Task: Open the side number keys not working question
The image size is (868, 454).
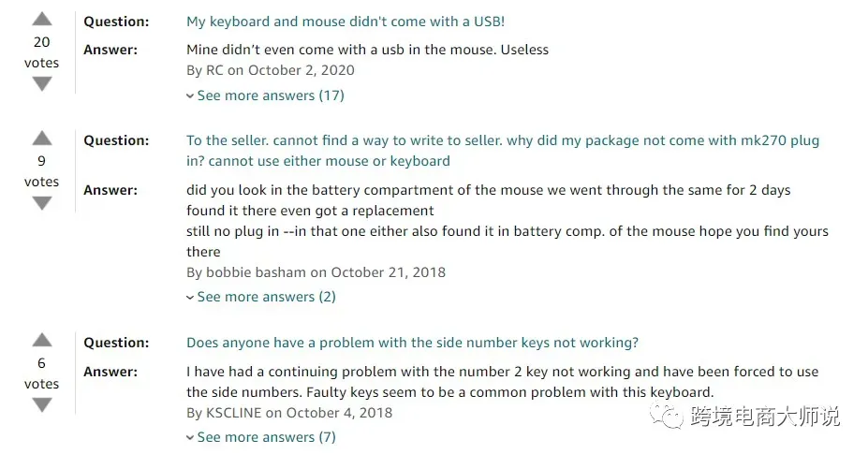Action: pyautogui.click(x=412, y=343)
